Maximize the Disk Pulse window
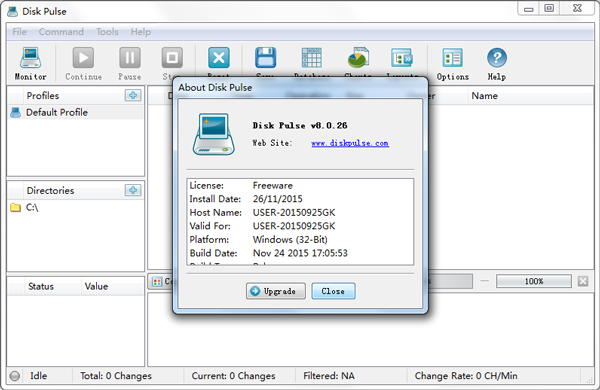Image resolution: width=600 pixels, height=390 pixels. pos(549,8)
